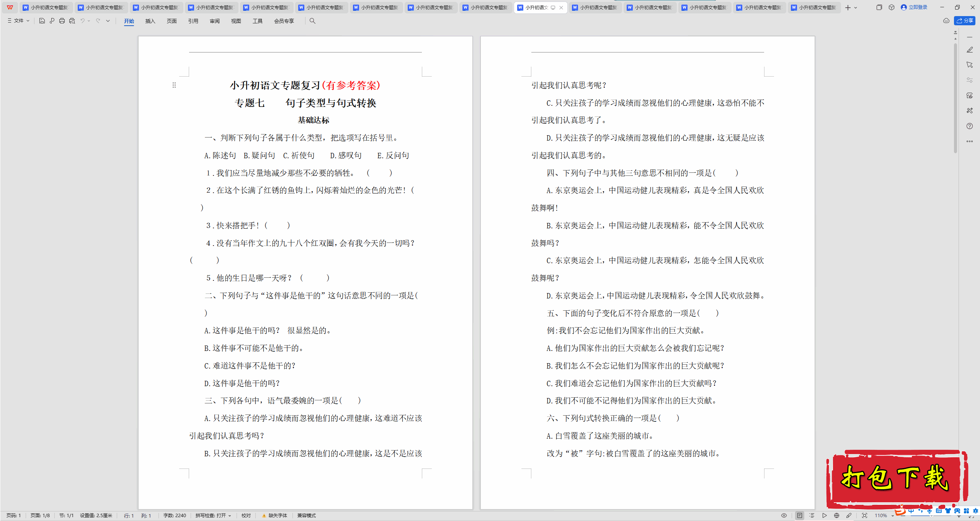
Task: Click the export-to-PDF icon beside Save
Action: coord(52,21)
